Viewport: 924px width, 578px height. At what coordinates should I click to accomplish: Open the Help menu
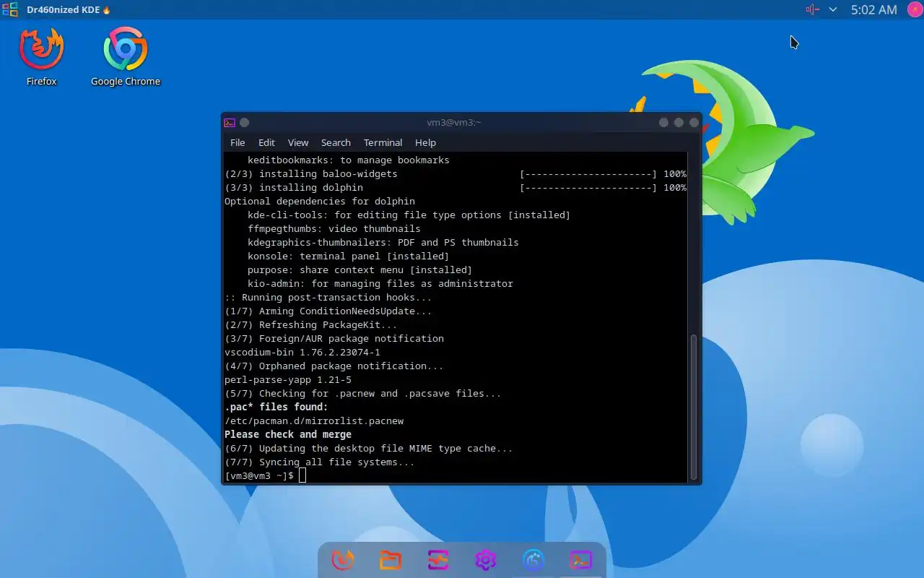tap(425, 142)
